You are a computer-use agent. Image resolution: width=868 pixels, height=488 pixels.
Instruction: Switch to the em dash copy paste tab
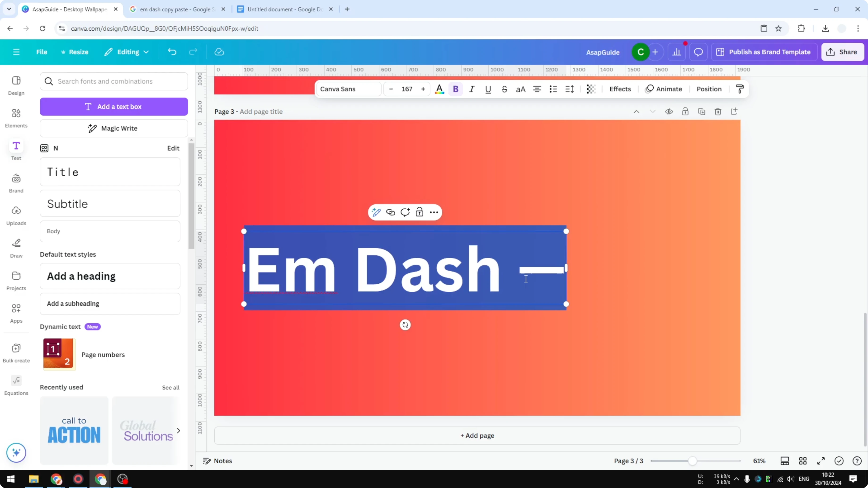[x=175, y=9]
